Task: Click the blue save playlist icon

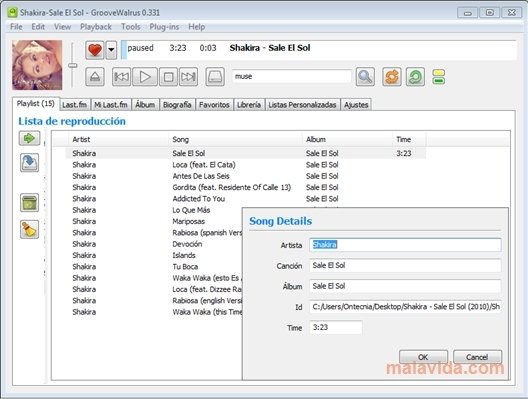Action: click(x=29, y=163)
